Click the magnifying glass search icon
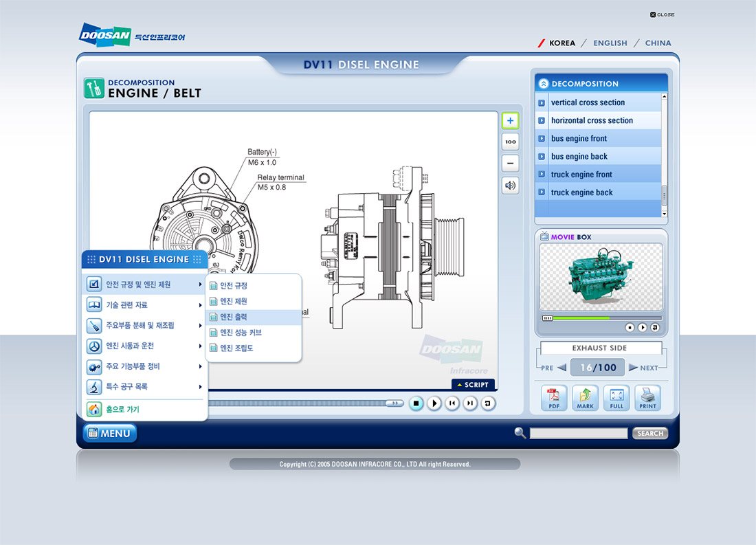 tap(520, 432)
